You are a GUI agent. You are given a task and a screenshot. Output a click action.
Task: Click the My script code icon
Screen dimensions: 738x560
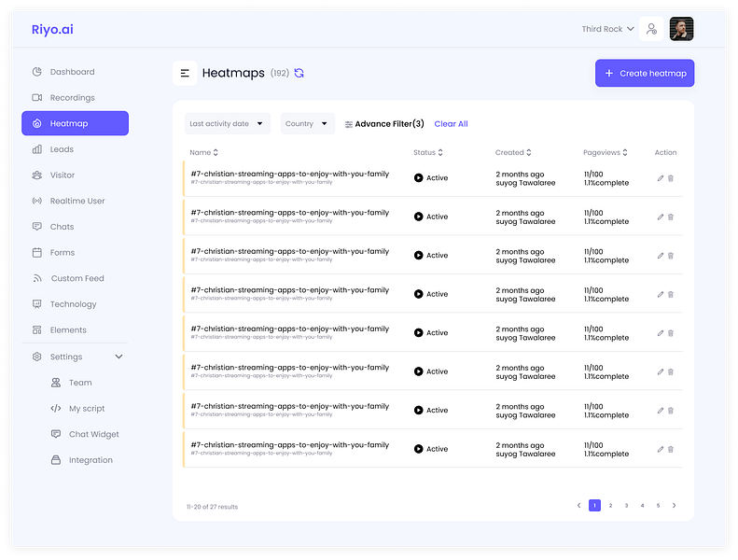56,409
